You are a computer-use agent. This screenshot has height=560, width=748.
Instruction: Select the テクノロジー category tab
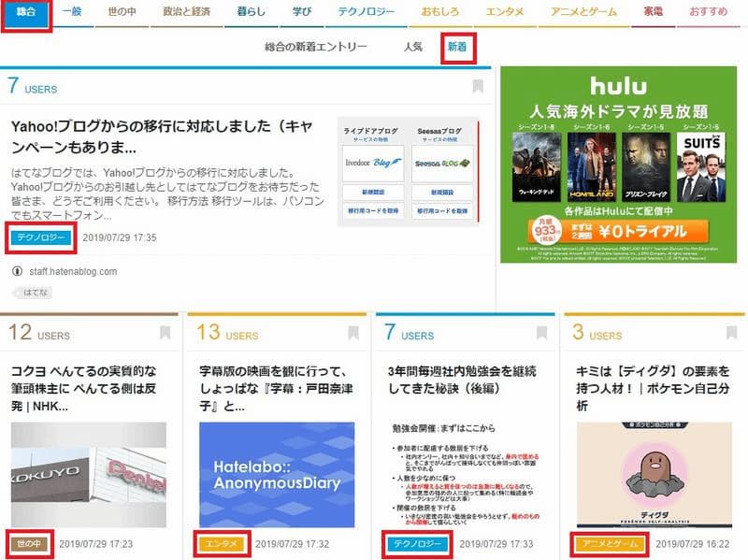point(366,12)
